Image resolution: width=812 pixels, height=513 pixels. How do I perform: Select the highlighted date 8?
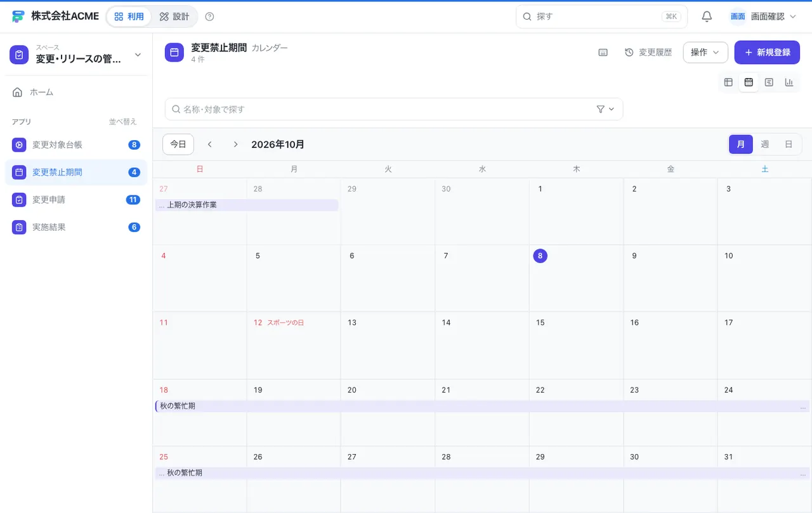[540, 256]
